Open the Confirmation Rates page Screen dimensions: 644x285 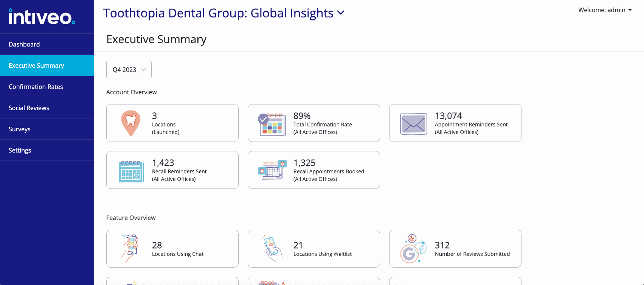(x=36, y=87)
